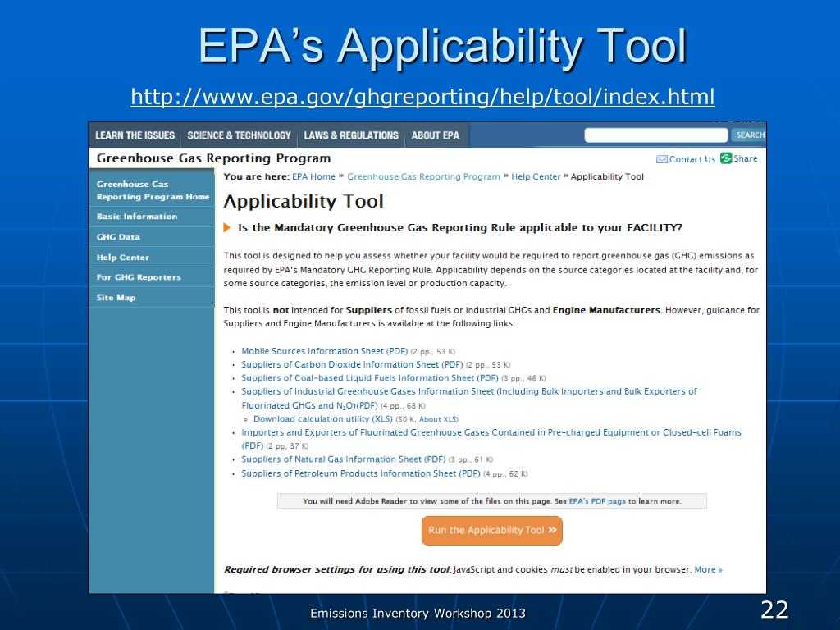Click the Applicability Tool page heading
Image resolution: width=840 pixels, height=630 pixels.
coord(304,202)
